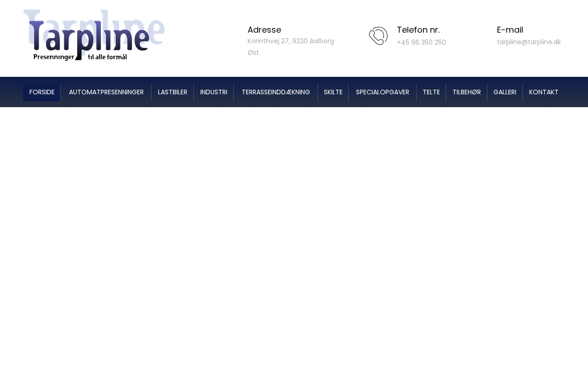588x368 pixels.
Task: Click the phone number +45 96 350 250
Action: pyautogui.click(x=421, y=42)
